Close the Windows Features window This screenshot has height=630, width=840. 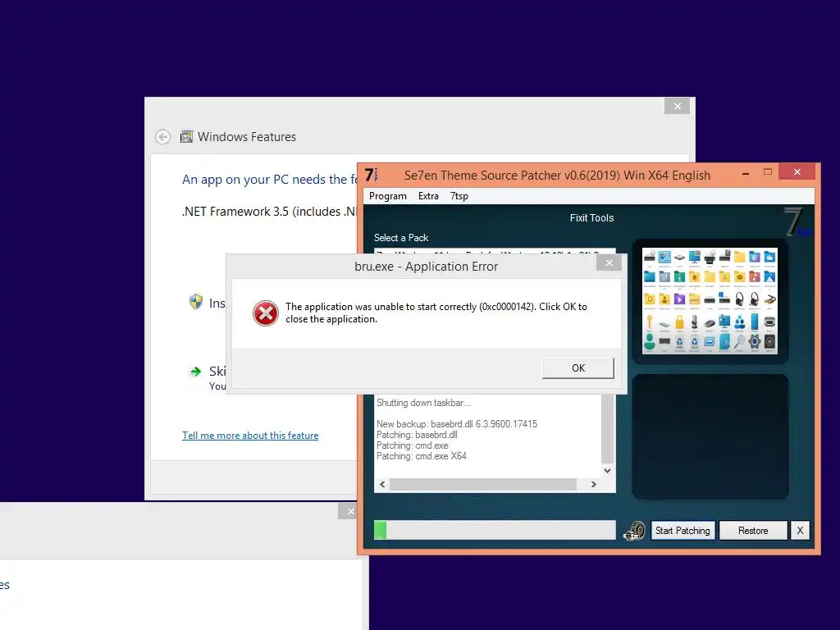point(677,106)
